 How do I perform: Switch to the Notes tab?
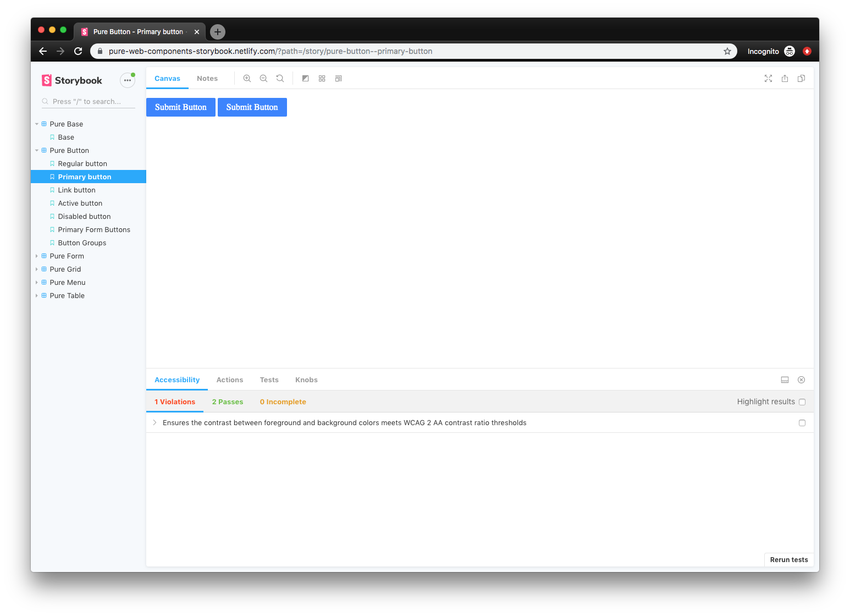(207, 78)
